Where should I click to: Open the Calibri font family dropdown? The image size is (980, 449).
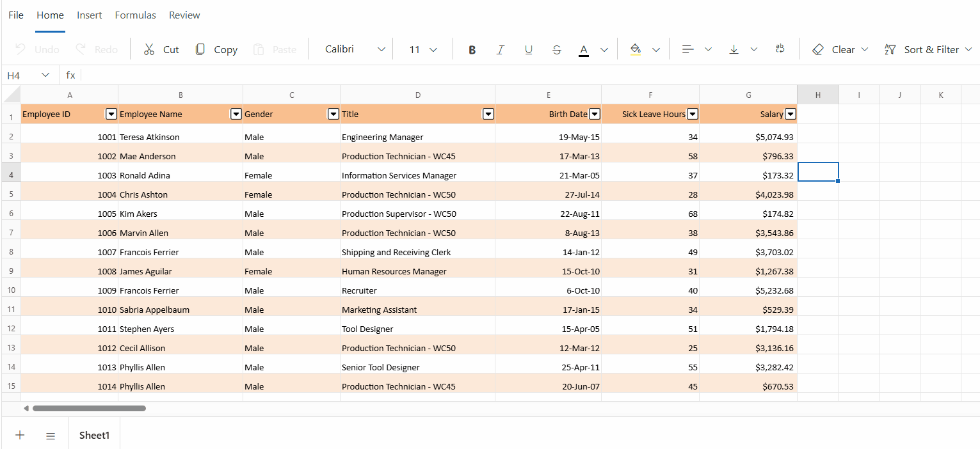click(x=355, y=49)
